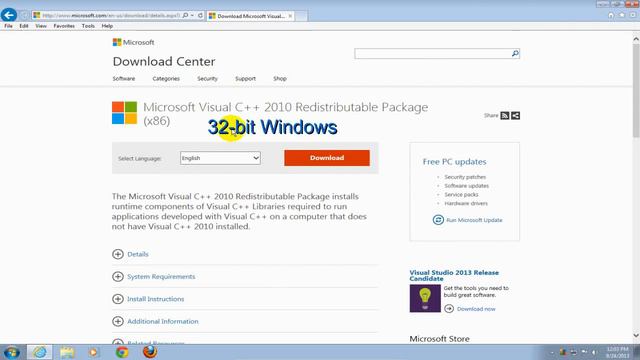Viewport: 640px width, 360px height.
Task: Open File Explorer from taskbar
Action: pyautogui.click(x=67, y=352)
